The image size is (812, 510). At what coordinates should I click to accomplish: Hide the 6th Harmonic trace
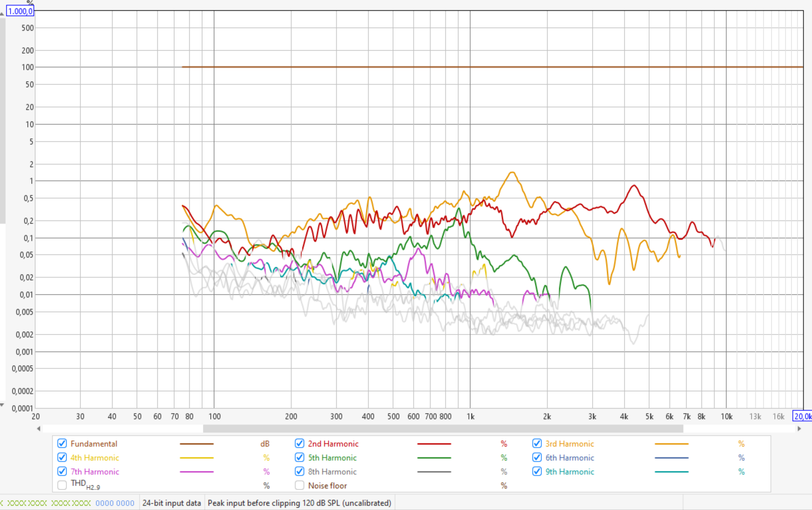click(537, 458)
